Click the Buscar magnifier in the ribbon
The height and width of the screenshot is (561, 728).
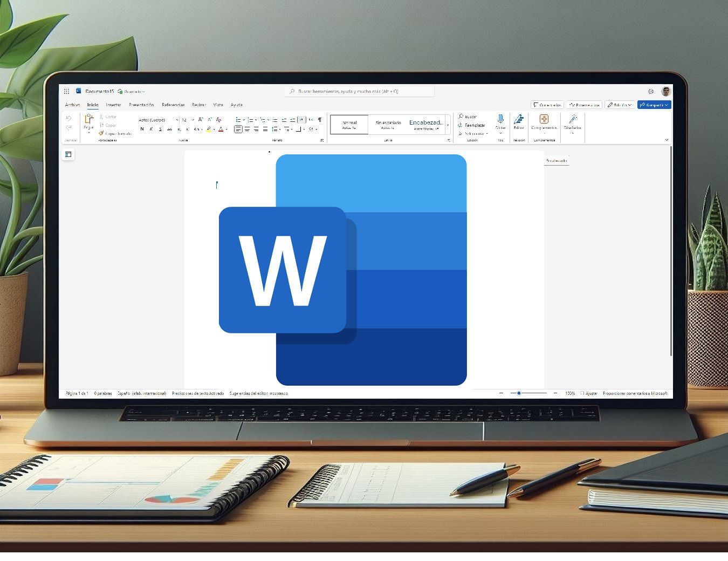click(468, 117)
